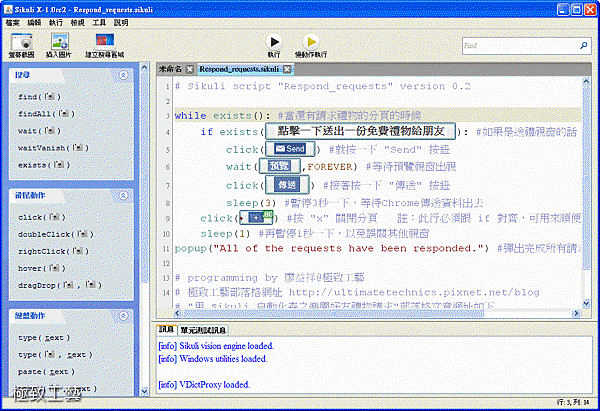The image size is (600, 411).
Task: Insert wait( ) command from sidebar
Action: pyautogui.click(x=39, y=131)
